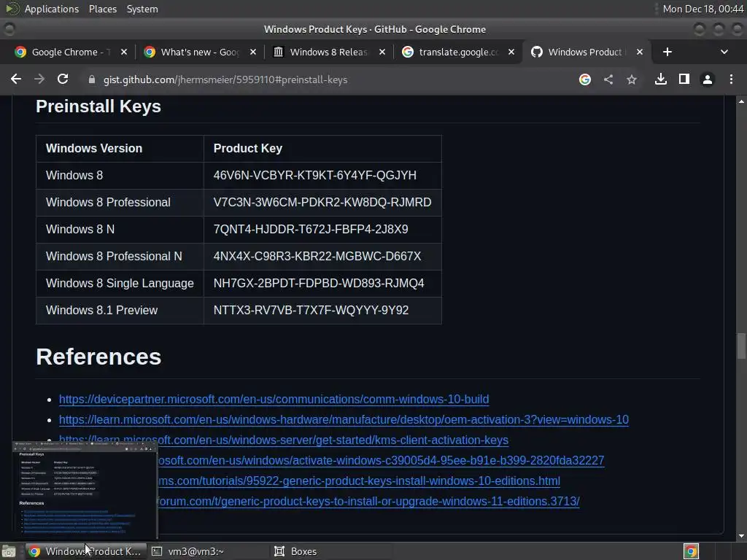Close the Windows Product Keys tab

pos(640,52)
